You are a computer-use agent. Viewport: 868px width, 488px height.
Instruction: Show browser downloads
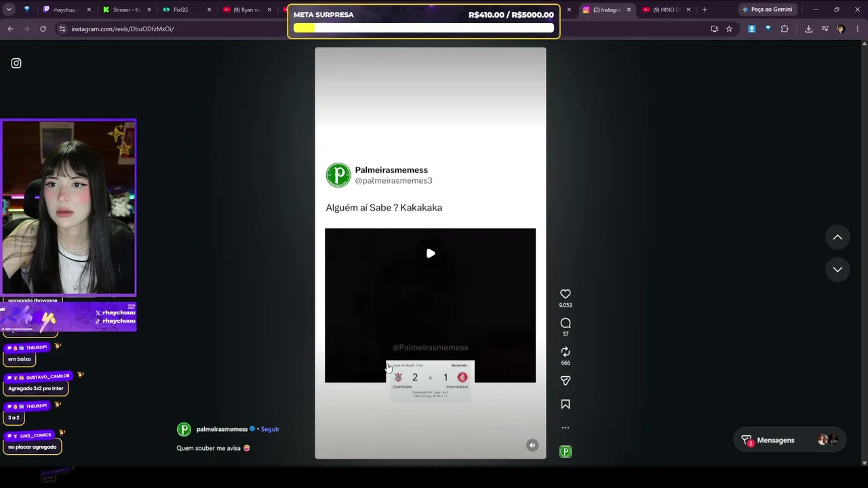point(808,29)
